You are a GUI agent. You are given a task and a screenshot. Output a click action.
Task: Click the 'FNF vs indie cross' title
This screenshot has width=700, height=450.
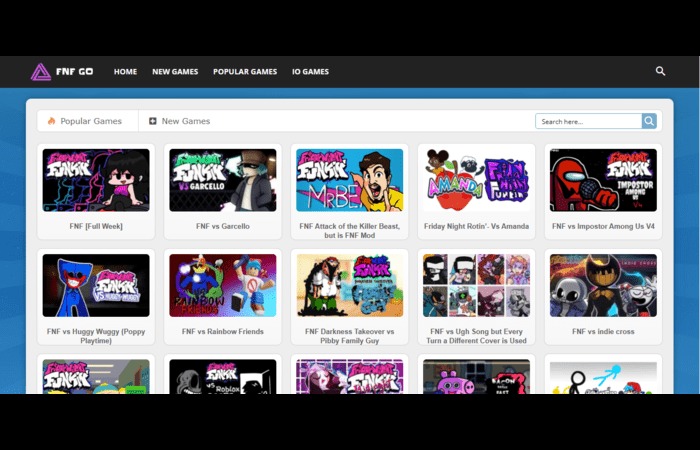[603, 332]
